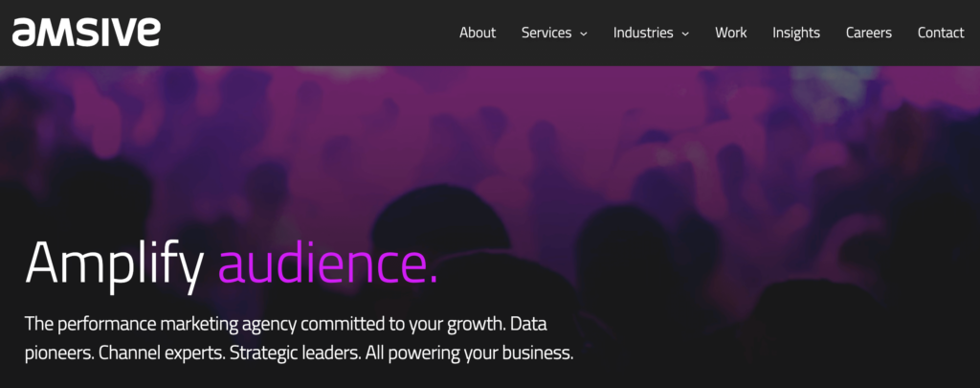Screen dimensions: 980x388
Task: Expand the Industries dropdown arrow
Action: pos(685,34)
